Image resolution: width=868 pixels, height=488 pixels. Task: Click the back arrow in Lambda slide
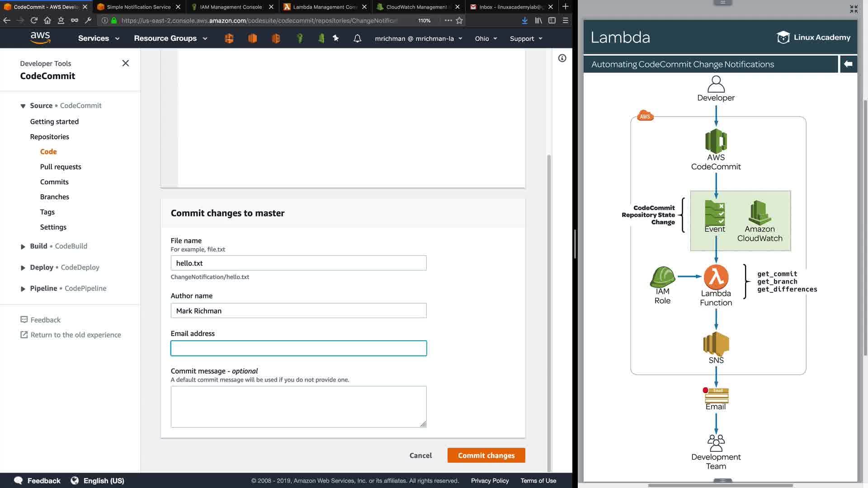point(848,64)
